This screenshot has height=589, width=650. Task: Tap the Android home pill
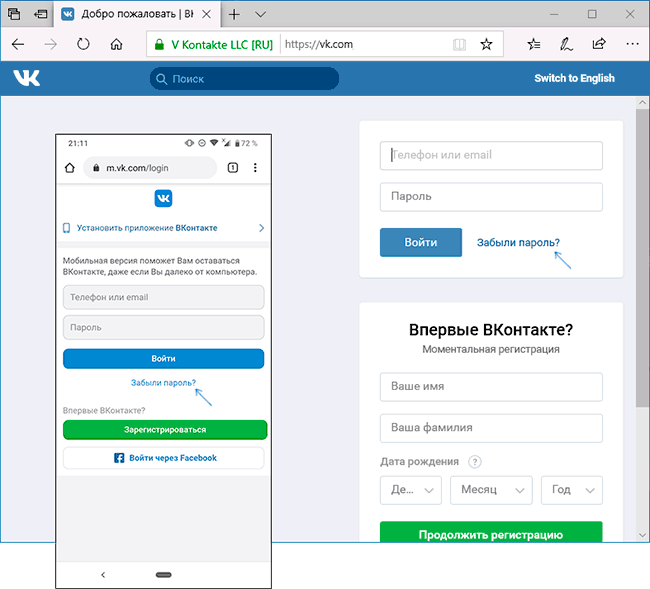[x=163, y=574]
